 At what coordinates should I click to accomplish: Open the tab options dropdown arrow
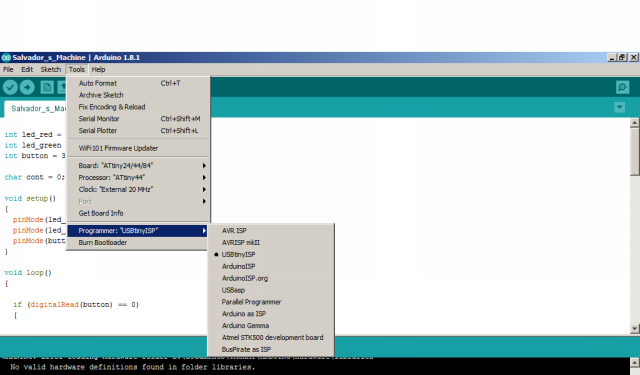[620, 107]
